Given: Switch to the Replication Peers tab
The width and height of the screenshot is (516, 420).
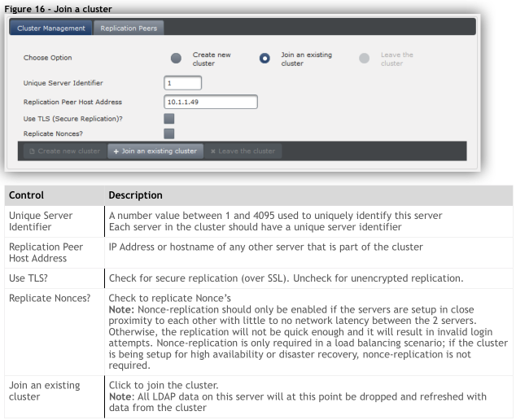Looking at the screenshot, I should [129, 28].
